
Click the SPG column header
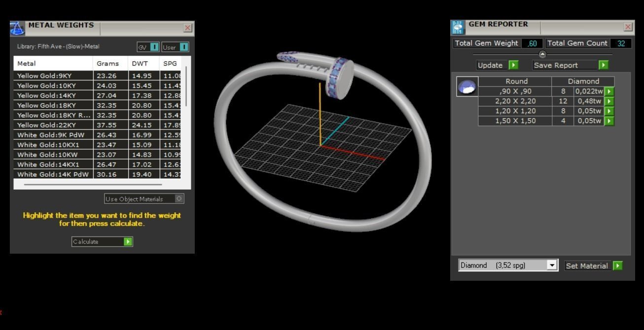(x=170, y=64)
